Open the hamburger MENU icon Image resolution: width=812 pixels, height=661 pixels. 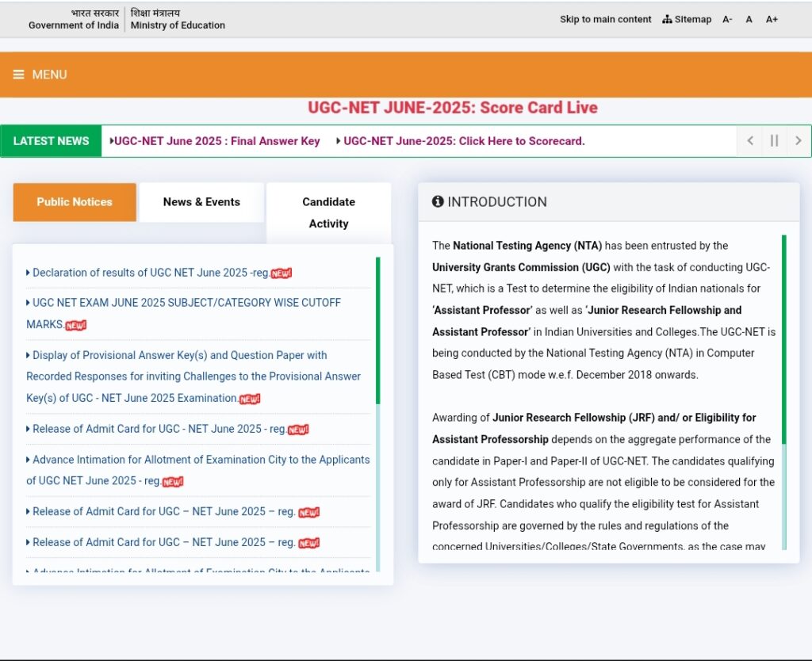pos(19,75)
